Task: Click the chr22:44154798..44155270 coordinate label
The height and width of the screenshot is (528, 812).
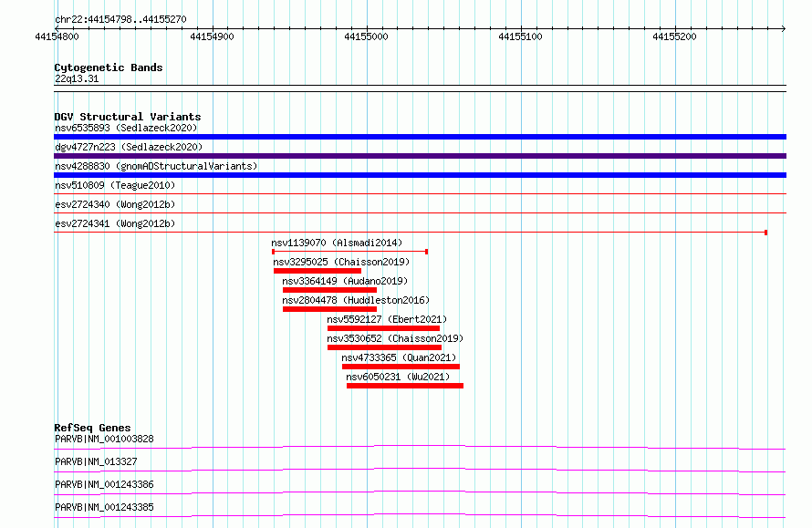Action: [120, 19]
